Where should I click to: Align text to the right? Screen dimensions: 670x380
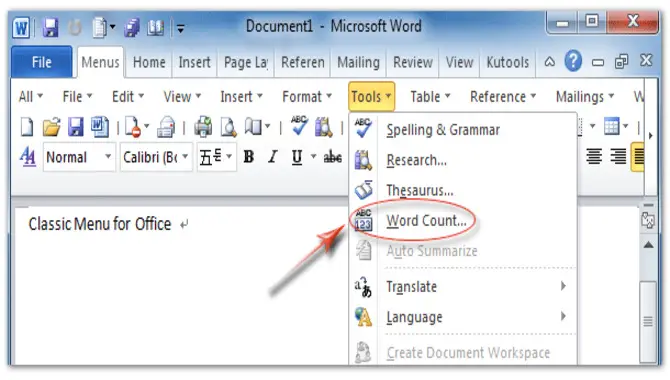[x=618, y=156]
